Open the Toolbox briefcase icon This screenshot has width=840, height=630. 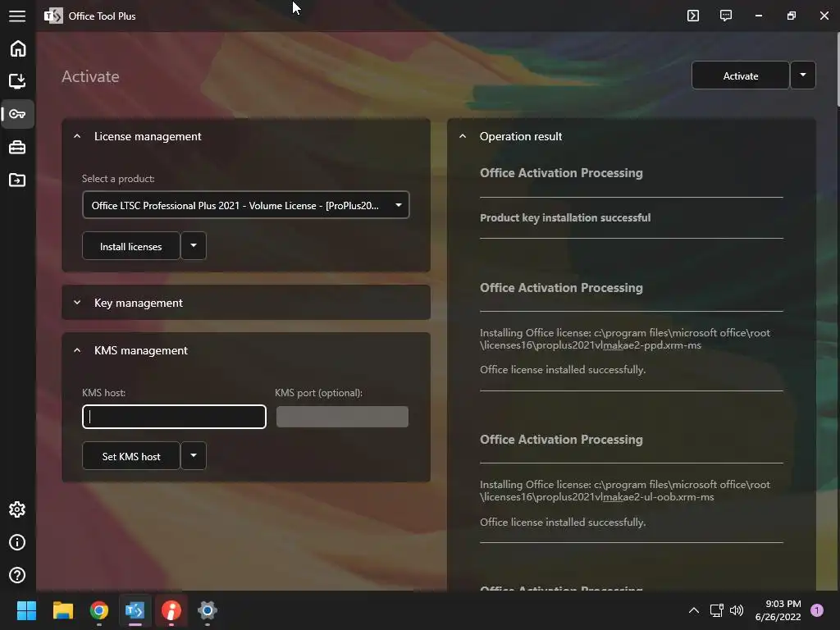click(x=18, y=148)
